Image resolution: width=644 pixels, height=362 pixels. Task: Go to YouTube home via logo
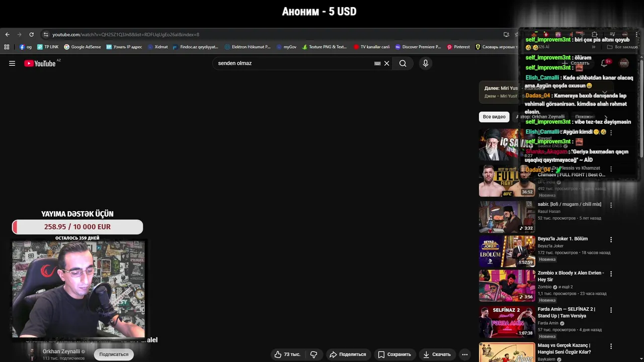(40, 63)
